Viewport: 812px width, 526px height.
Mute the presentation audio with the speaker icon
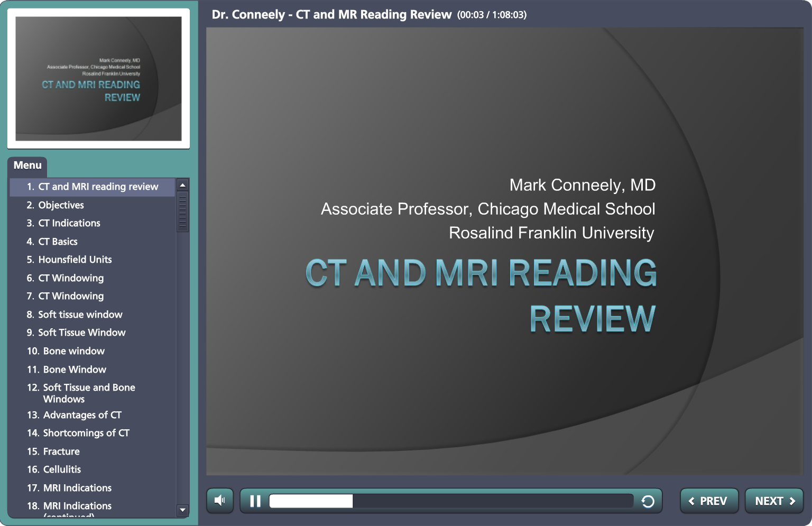coord(220,500)
